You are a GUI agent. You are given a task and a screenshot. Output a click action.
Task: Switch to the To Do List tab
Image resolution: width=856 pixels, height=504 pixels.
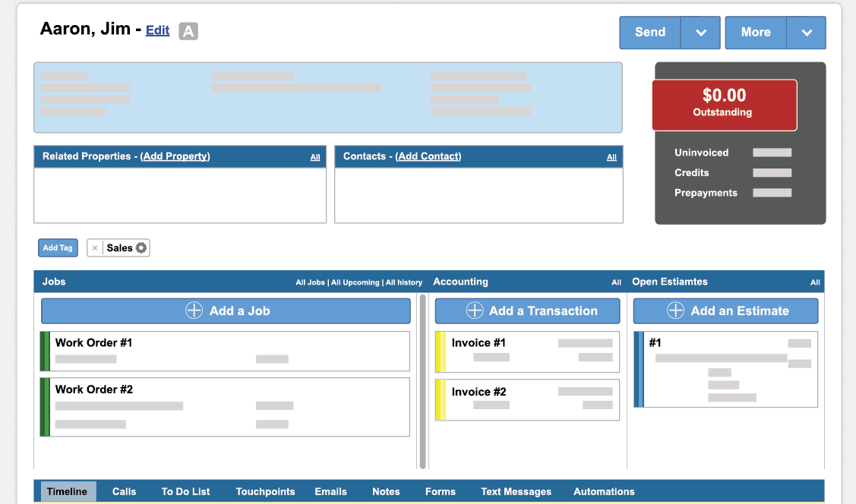coord(185,491)
